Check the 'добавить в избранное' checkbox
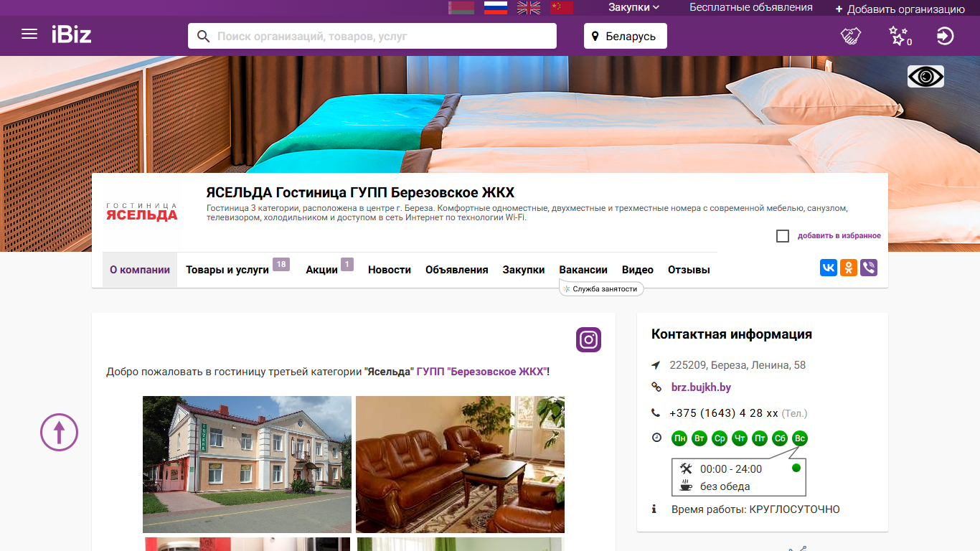 [x=783, y=236]
